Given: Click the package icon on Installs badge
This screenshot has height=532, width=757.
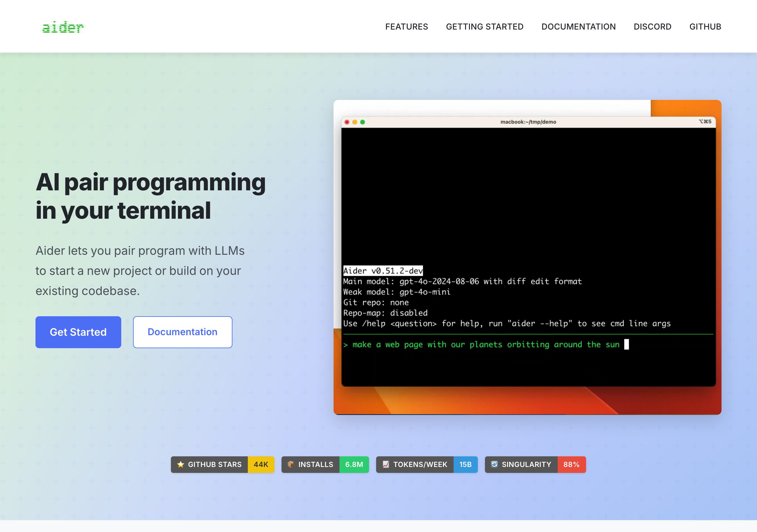Looking at the screenshot, I should (x=291, y=464).
